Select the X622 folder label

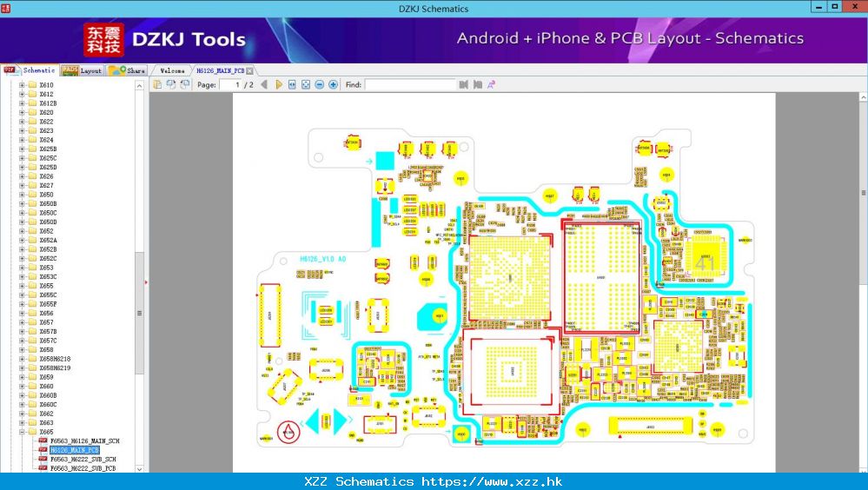point(47,122)
